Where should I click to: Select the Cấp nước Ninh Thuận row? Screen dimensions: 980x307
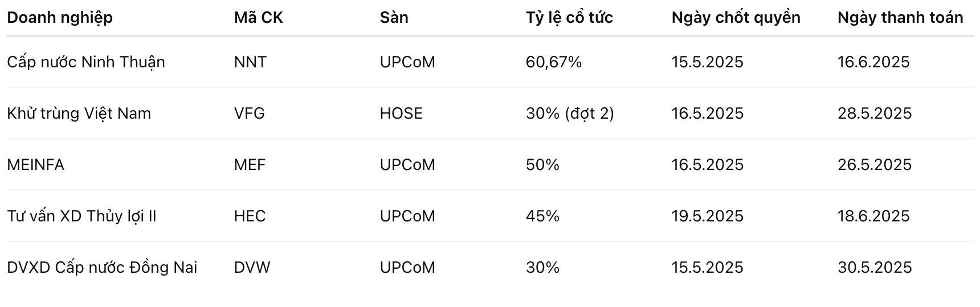pos(490,62)
